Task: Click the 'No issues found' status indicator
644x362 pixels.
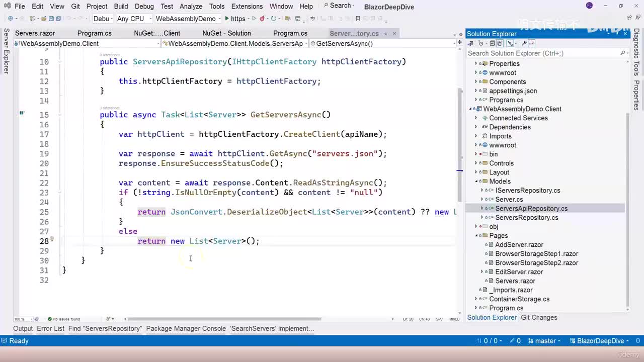Action: pos(63,319)
